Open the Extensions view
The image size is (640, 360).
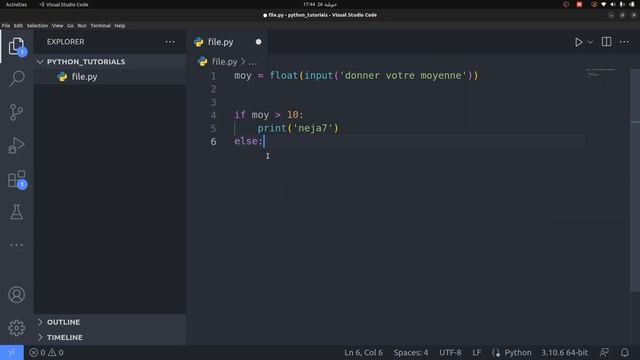point(17,179)
